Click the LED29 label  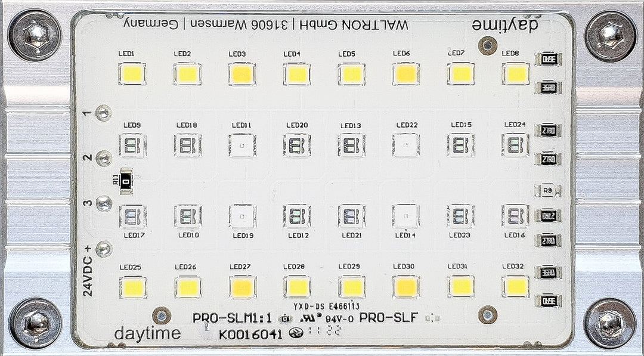point(349,267)
